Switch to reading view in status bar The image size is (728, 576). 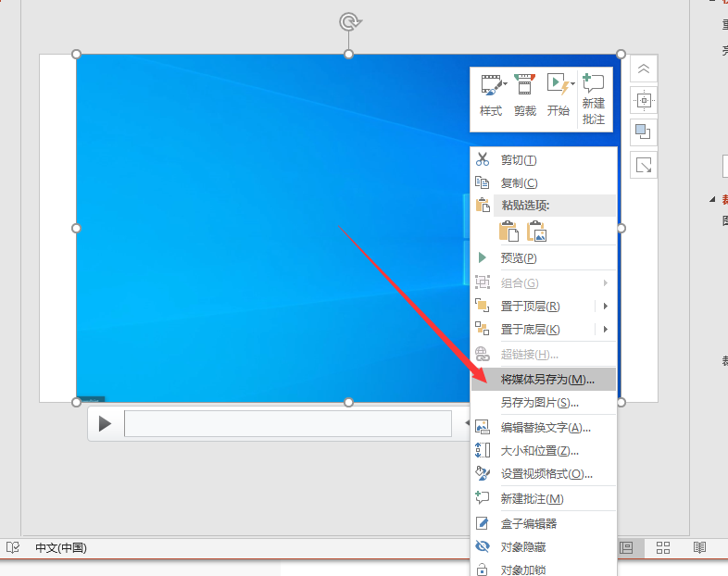click(699, 547)
